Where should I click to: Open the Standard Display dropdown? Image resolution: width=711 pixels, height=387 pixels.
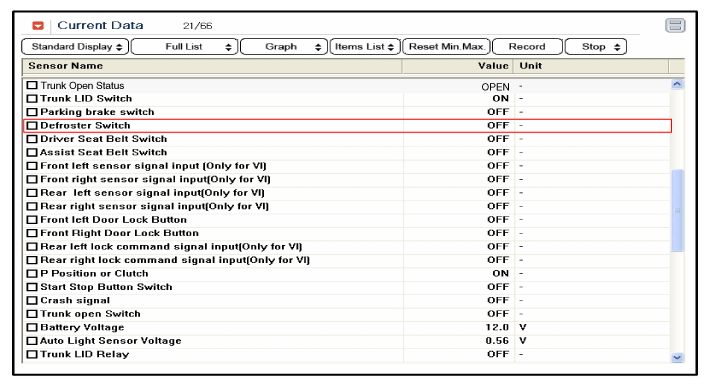pos(75,47)
